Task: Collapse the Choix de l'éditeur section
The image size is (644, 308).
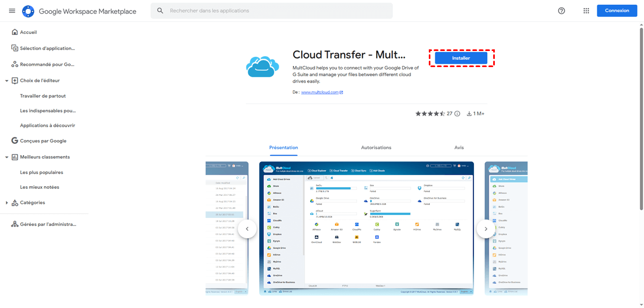Action: (x=7, y=80)
